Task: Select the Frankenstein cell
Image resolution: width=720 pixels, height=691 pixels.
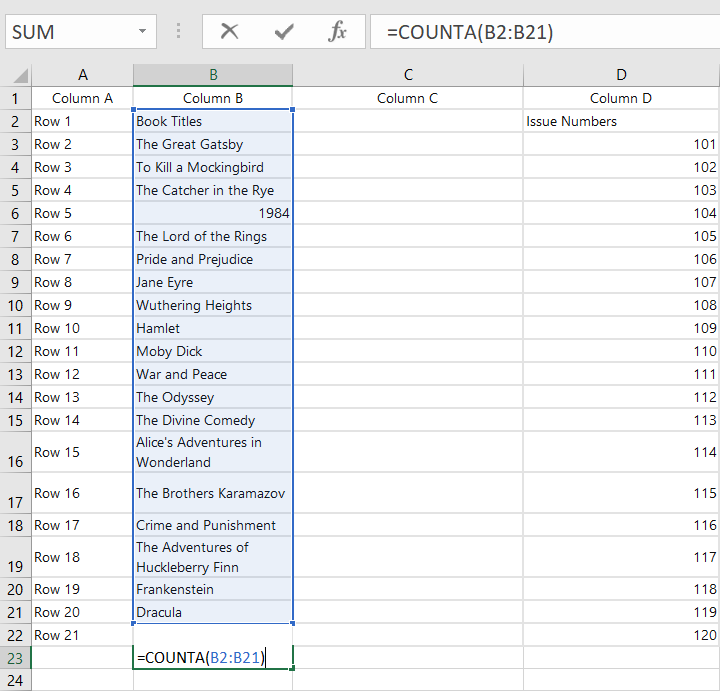Action: (213, 589)
